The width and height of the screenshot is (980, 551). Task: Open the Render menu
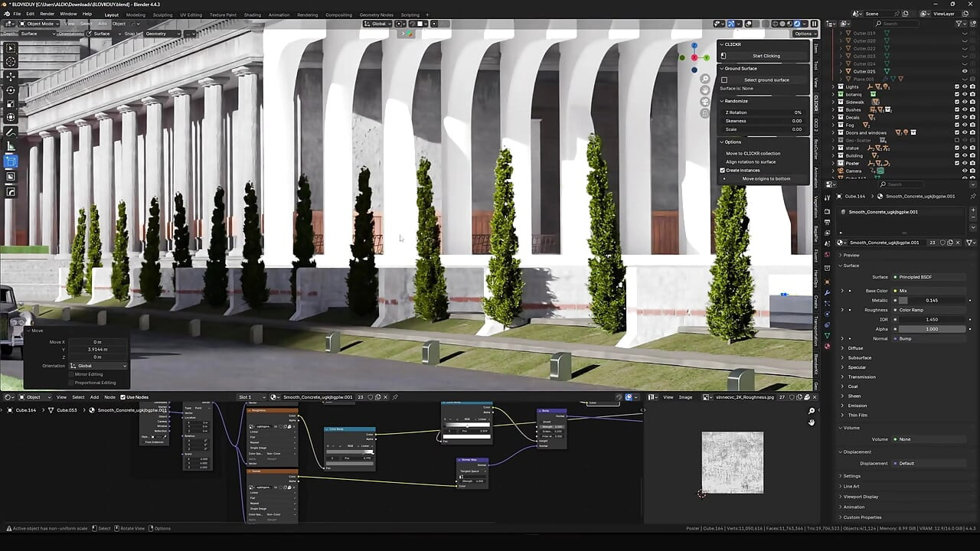click(x=47, y=14)
